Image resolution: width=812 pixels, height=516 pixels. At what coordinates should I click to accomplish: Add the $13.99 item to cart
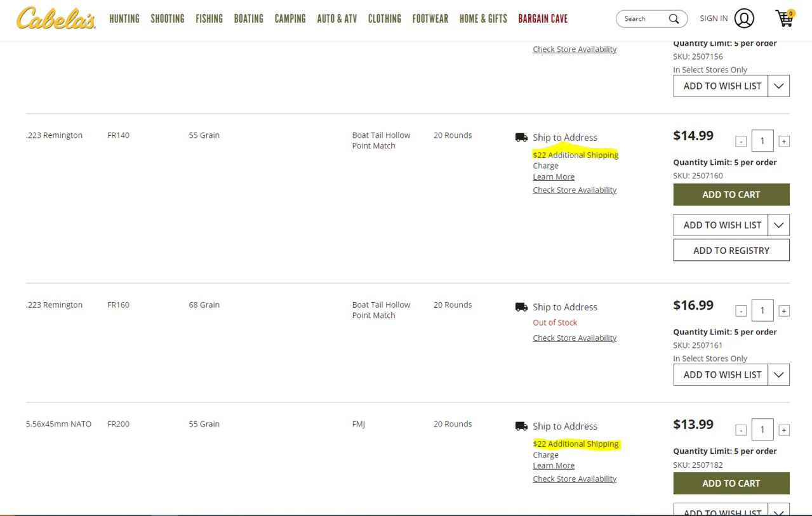click(x=731, y=483)
